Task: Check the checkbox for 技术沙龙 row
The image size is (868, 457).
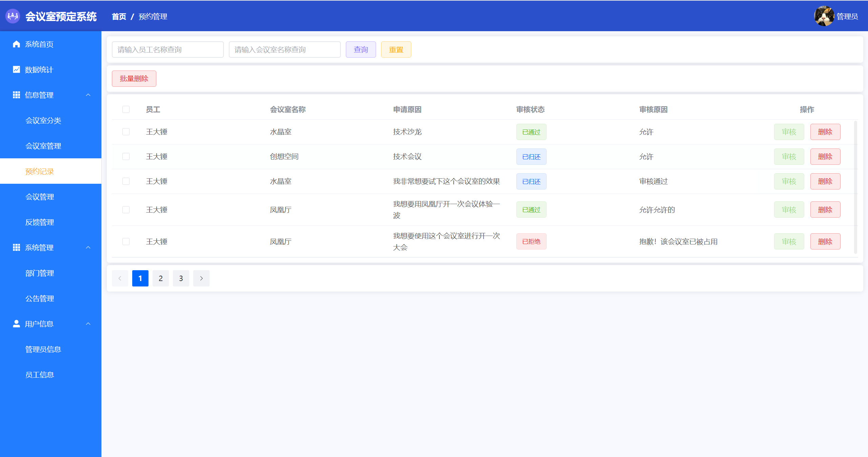Action: 126,132
